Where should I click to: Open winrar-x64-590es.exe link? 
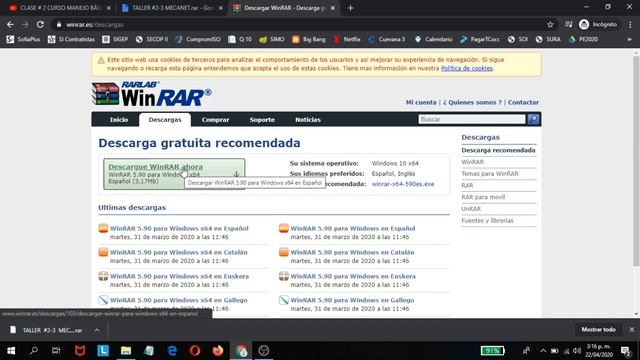[403, 184]
